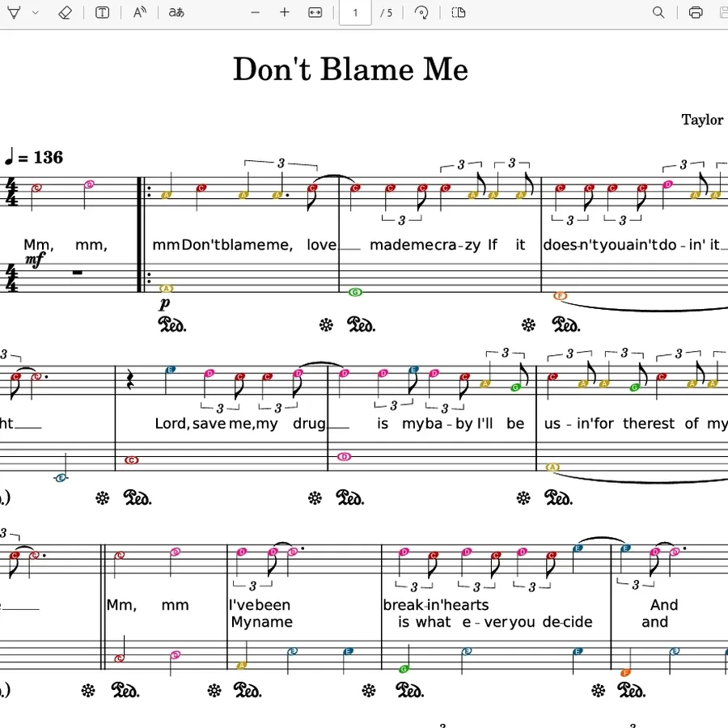Toggle fit to width
The width and height of the screenshot is (728, 728).
[315, 12]
